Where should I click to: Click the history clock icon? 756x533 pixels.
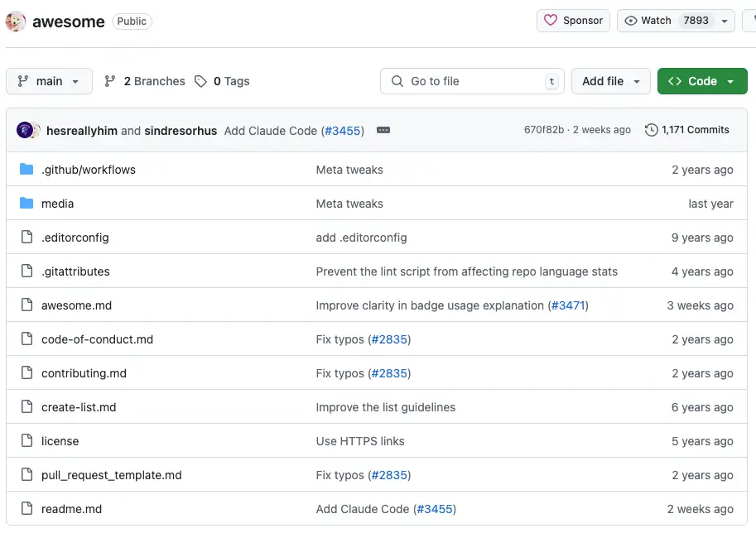(x=652, y=130)
